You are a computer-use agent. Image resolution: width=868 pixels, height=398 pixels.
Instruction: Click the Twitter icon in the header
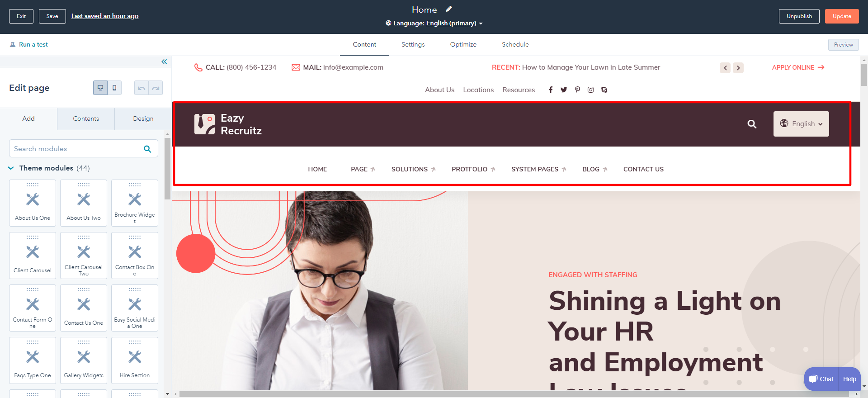click(564, 90)
